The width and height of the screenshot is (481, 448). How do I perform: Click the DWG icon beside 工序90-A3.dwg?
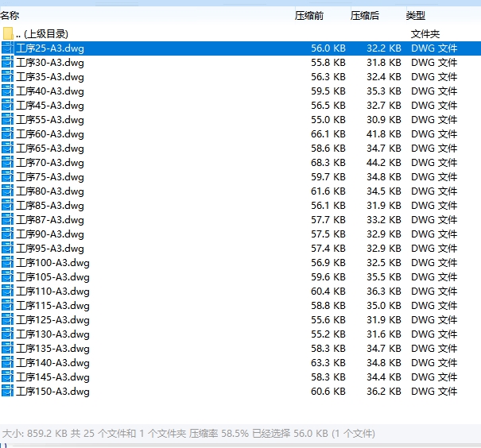point(8,234)
